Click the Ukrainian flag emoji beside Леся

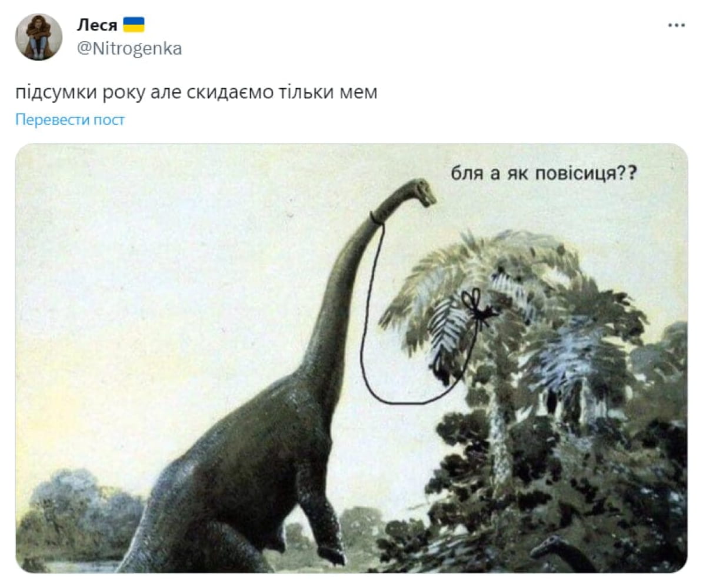(134, 25)
